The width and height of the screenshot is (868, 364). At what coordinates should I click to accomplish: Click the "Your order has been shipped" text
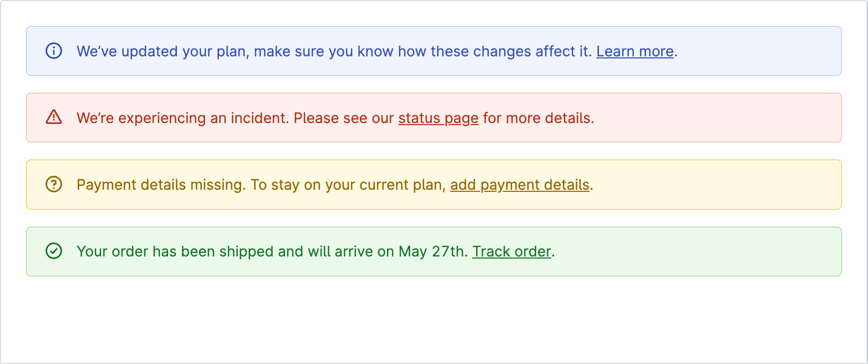(175, 251)
